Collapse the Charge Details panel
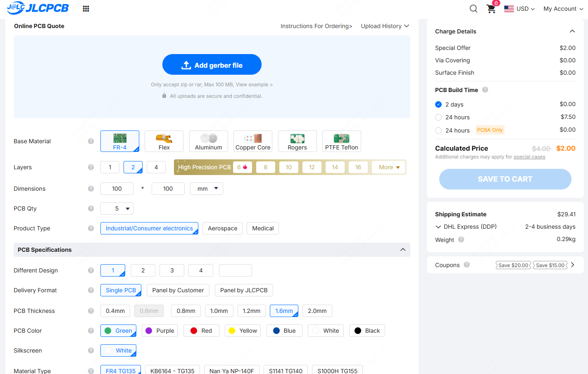This screenshot has height=374, width=588. click(x=572, y=31)
